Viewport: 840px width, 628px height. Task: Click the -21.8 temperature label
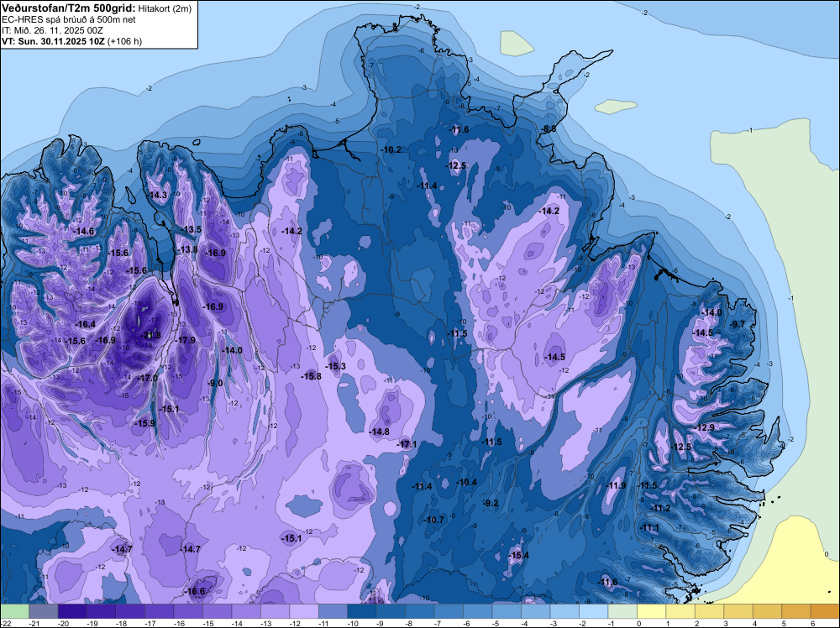pos(150,335)
